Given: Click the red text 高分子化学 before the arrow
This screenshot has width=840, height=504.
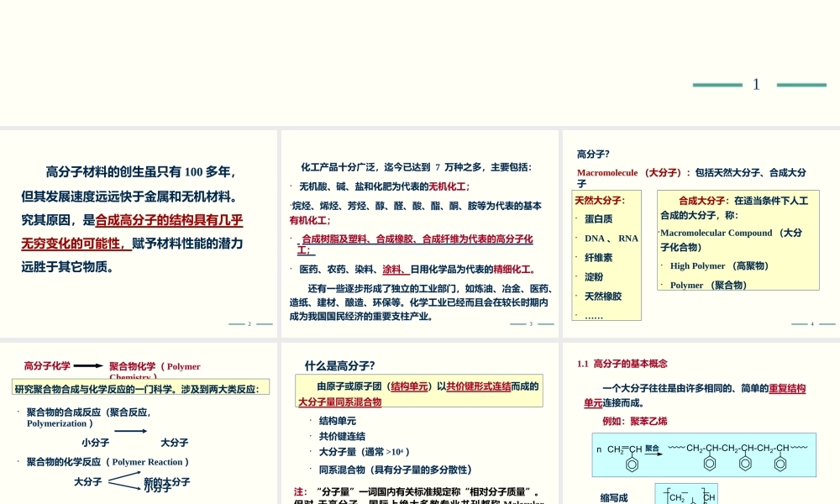Looking at the screenshot, I should [47, 365].
